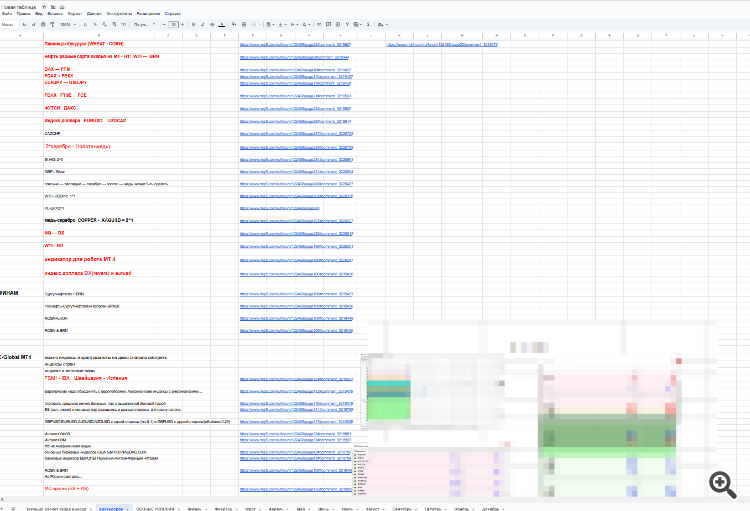Screen dimensions: 750x511
Task: Click the insert link icon
Action: tap(319, 24)
